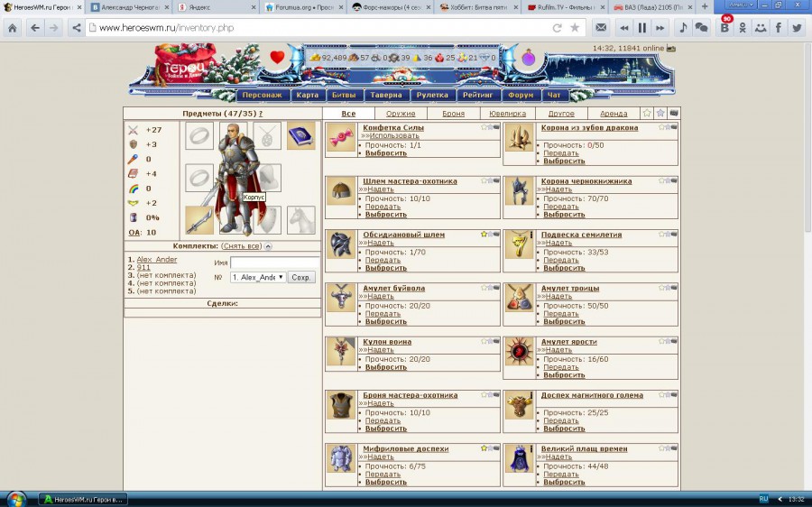Switch to the Оружие tab
This screenshot has width=812, height=507.
401,114
